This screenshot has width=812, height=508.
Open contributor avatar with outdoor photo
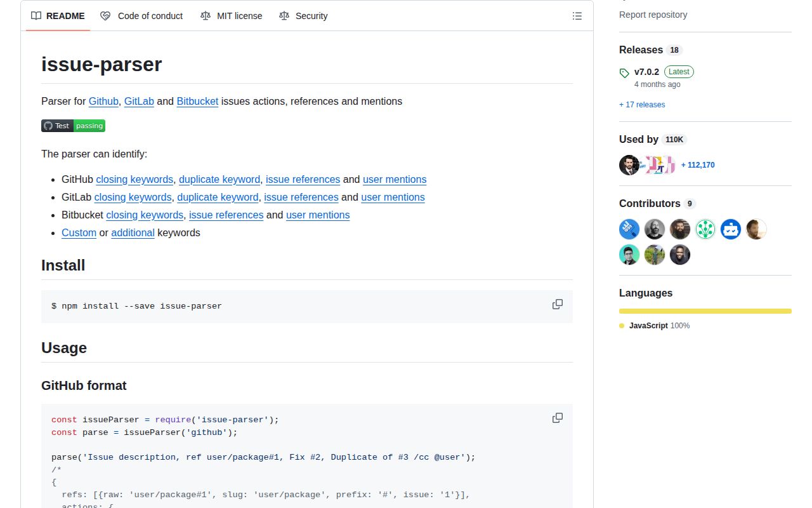(655, 255)
